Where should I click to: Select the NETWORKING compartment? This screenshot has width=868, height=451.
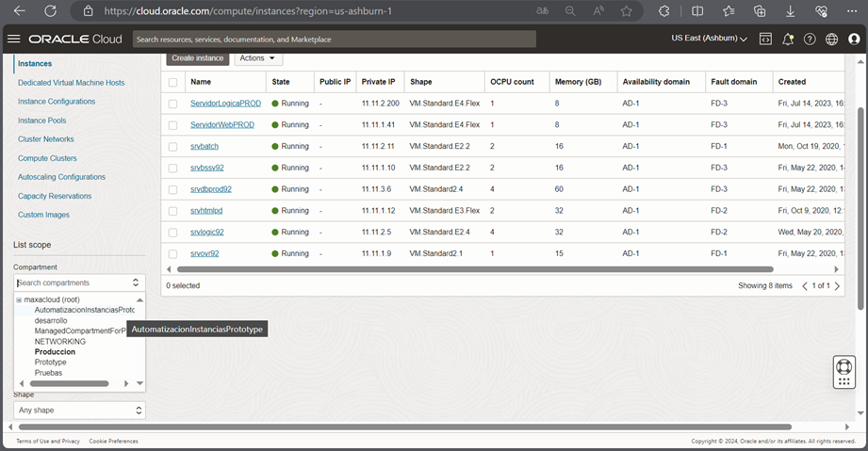coord(59,342)
